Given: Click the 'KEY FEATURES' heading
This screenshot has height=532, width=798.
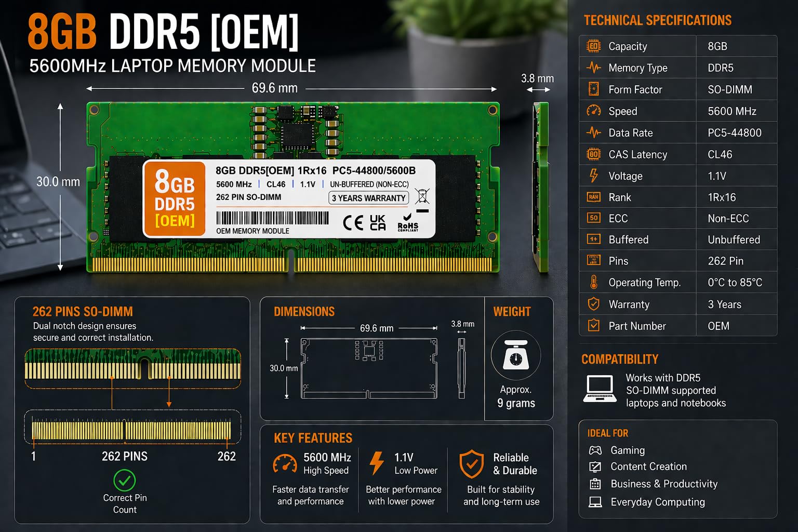Looking at the screenshot, I should click(x=313, y=438).
